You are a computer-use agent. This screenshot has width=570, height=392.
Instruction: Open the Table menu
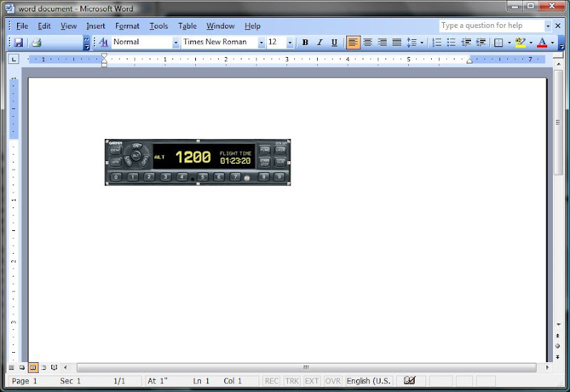click(x=187, y=26)
